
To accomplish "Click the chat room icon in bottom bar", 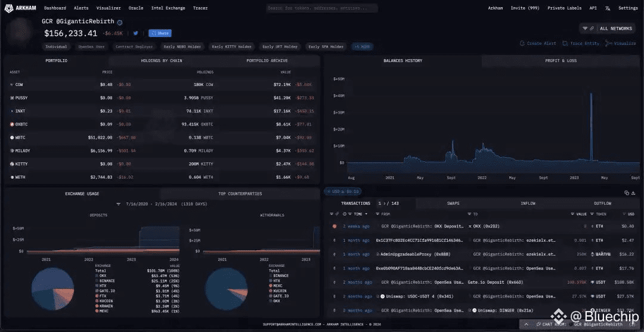I will point(538,324).
